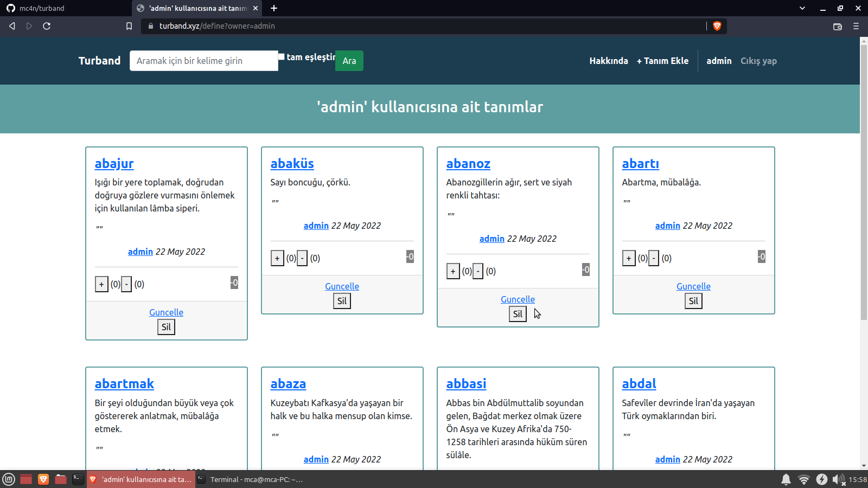Open admin author link on abanoz card
This screenshot has height=488, width=868.
tap(492, 239)
